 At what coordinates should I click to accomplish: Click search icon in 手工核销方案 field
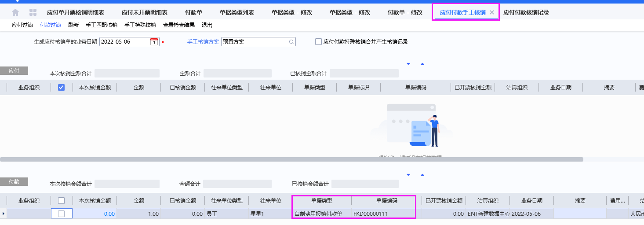pos(291,42)
